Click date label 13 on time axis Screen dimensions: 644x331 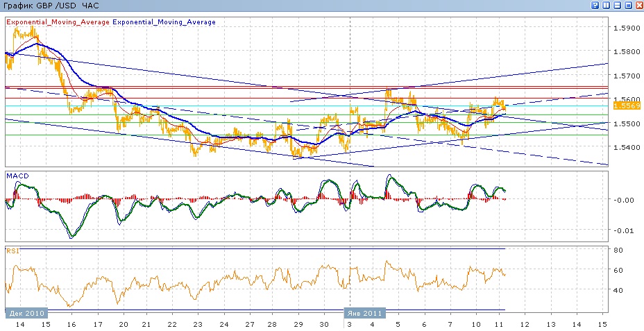551,324
